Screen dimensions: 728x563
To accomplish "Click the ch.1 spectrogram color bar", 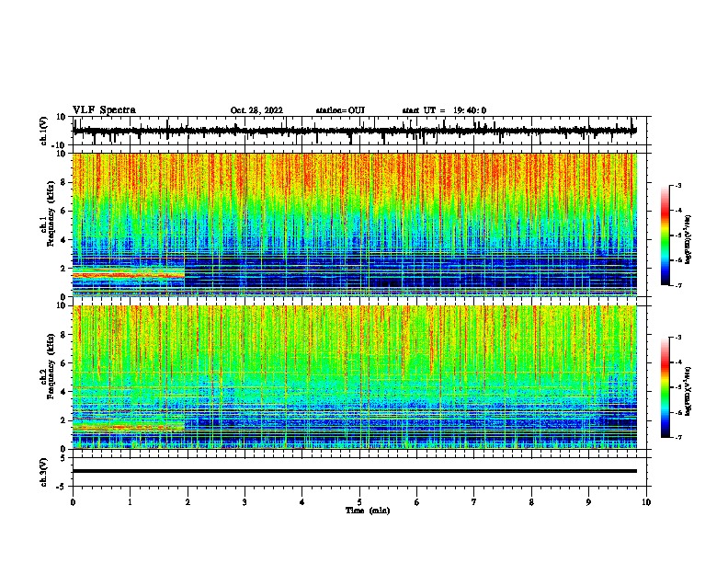I will 665,236.
